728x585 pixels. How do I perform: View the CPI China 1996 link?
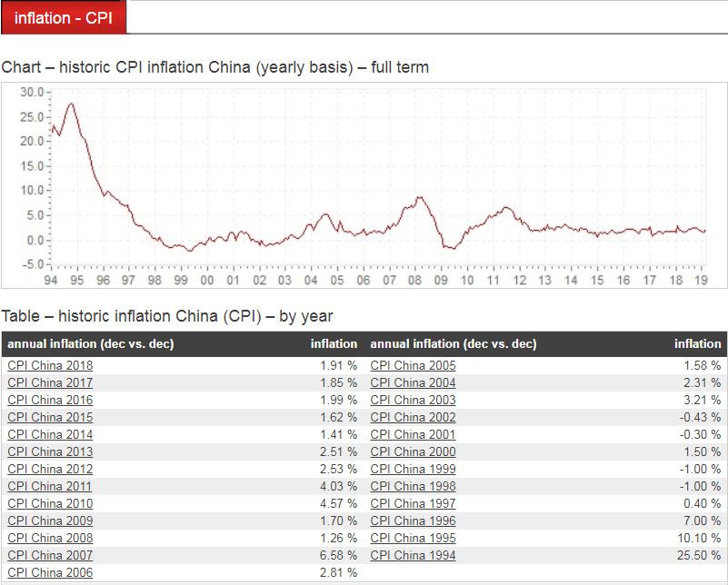(x=414, y=521)
